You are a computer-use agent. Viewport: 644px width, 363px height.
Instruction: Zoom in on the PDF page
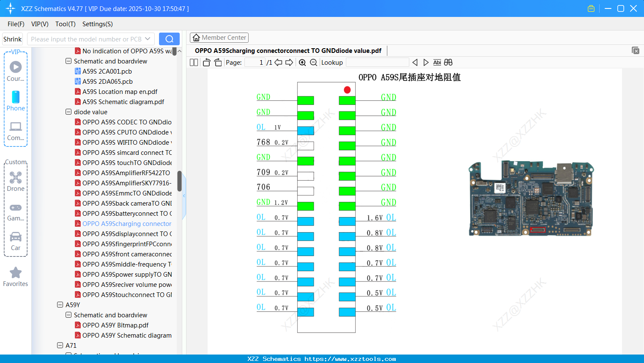(x=302, y=62)
